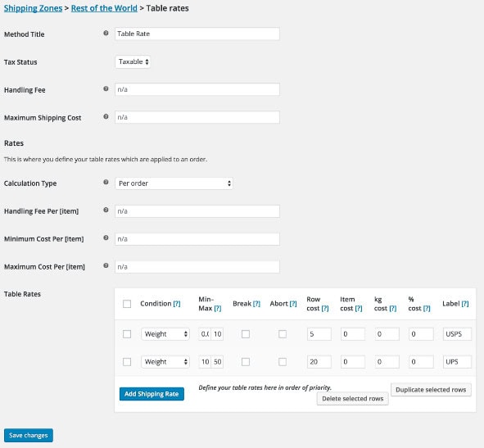Click the USPS label field
The height and width of the screenshot is (448, 484).
click(x=457, y=334)
